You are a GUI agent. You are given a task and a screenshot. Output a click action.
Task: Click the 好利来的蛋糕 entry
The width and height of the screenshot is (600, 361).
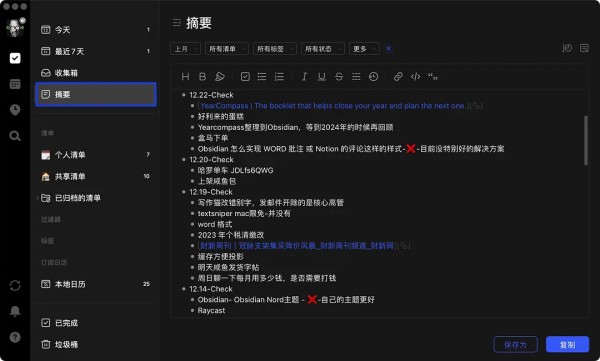[221, 116]
